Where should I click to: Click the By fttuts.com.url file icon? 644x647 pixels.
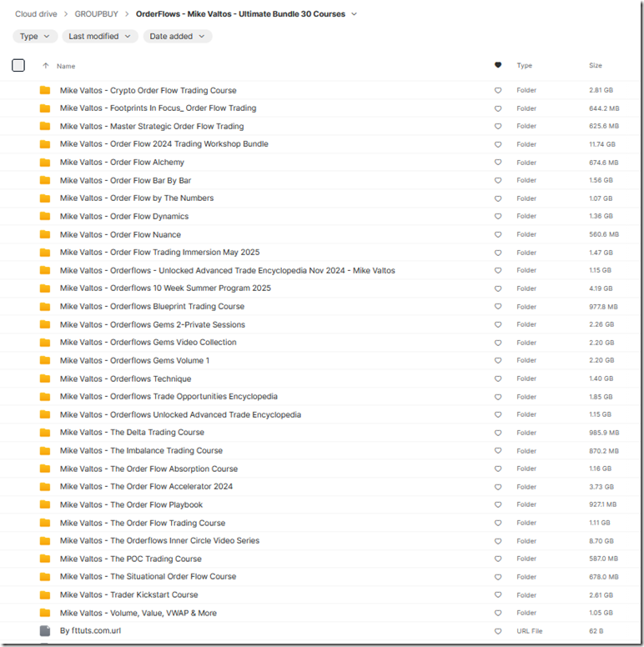45,630
